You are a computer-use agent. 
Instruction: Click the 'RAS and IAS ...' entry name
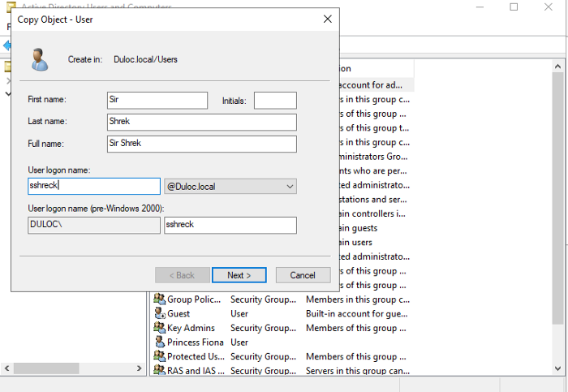pyautogui.click(x=196, y=371)
